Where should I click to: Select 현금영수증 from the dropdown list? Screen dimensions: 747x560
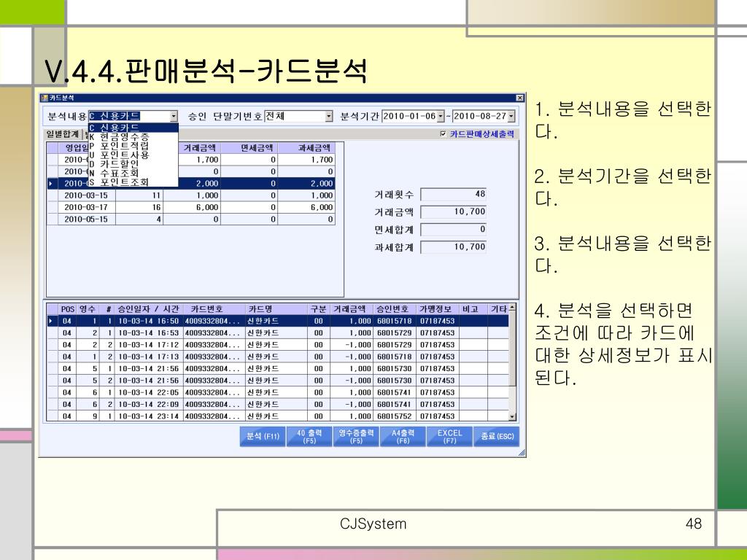(133, 136)
